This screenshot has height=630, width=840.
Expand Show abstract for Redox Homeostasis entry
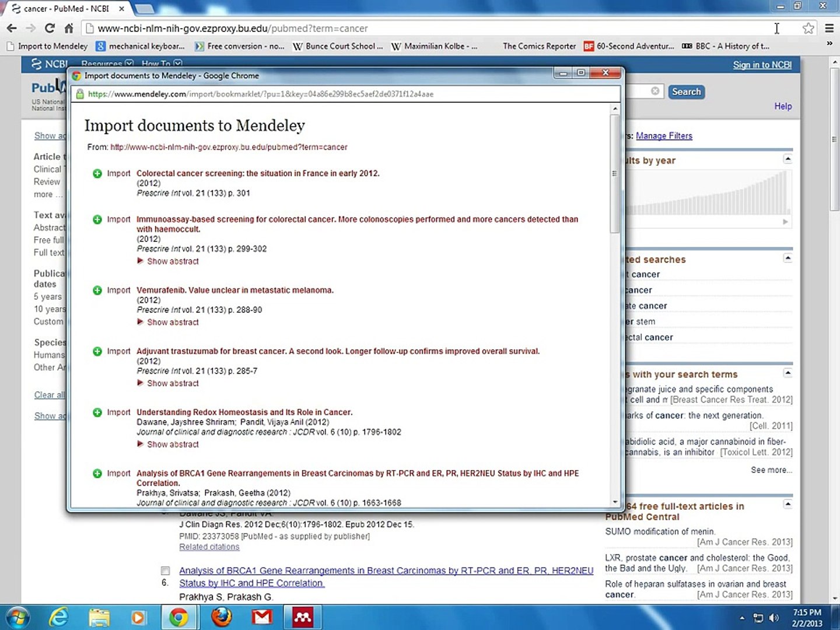168,444
